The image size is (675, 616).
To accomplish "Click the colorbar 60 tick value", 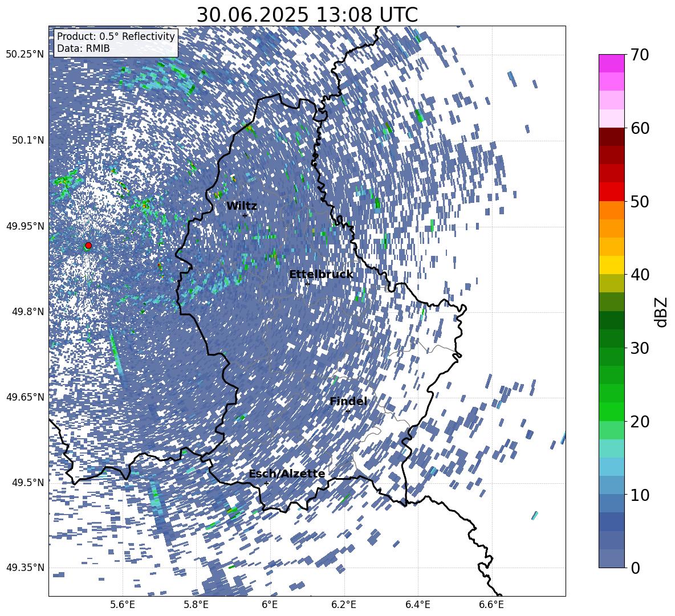I will click(x=640, y=128).
